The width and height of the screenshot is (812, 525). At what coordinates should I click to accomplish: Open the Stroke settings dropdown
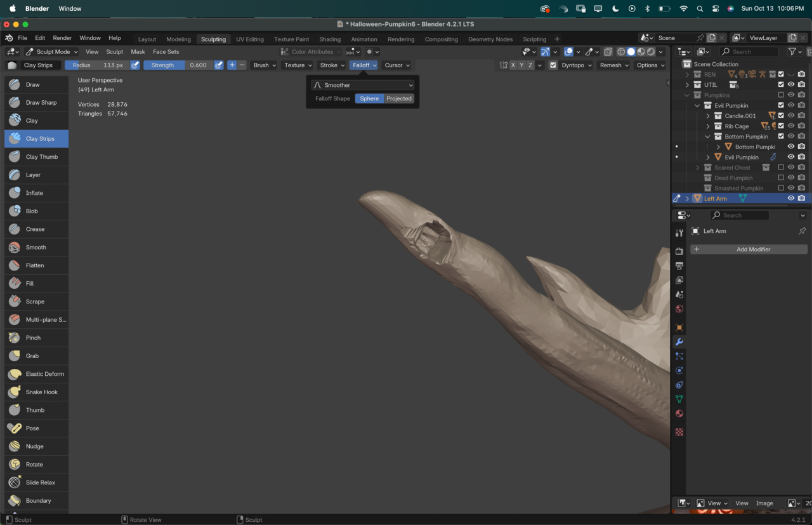[332, 65]
